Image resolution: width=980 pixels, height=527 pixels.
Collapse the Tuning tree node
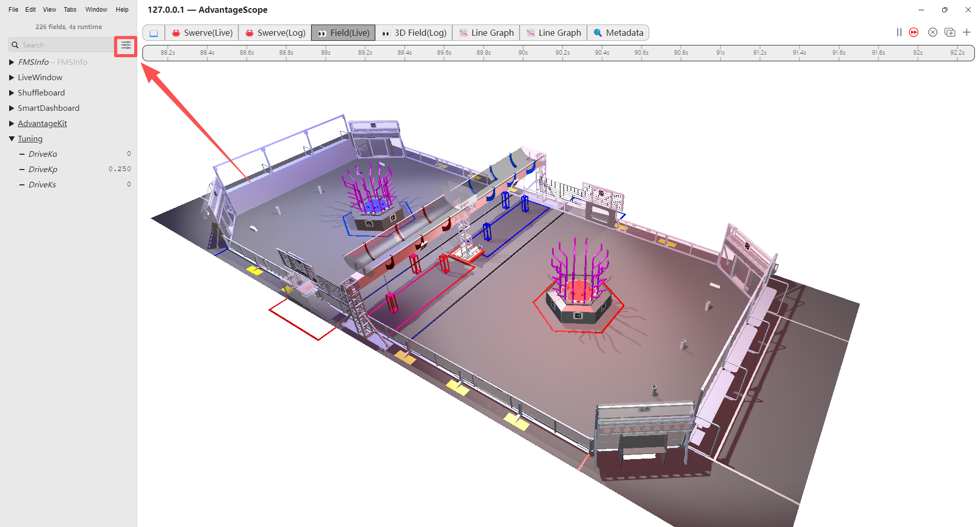[12, 139]
